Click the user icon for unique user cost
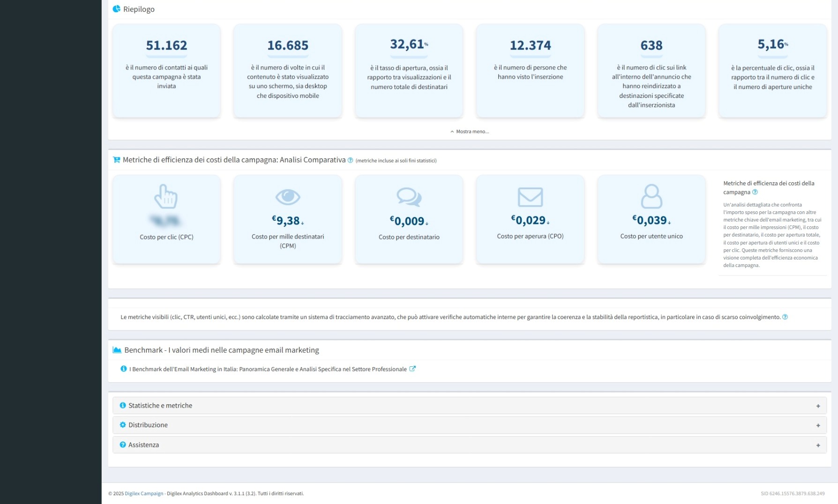The height and width of the screenshot is (504, 838). pyautogui.click(x=651, y=196)
